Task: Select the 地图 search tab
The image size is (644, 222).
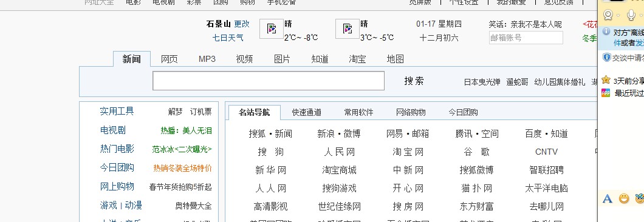Action: coord(395,59)
